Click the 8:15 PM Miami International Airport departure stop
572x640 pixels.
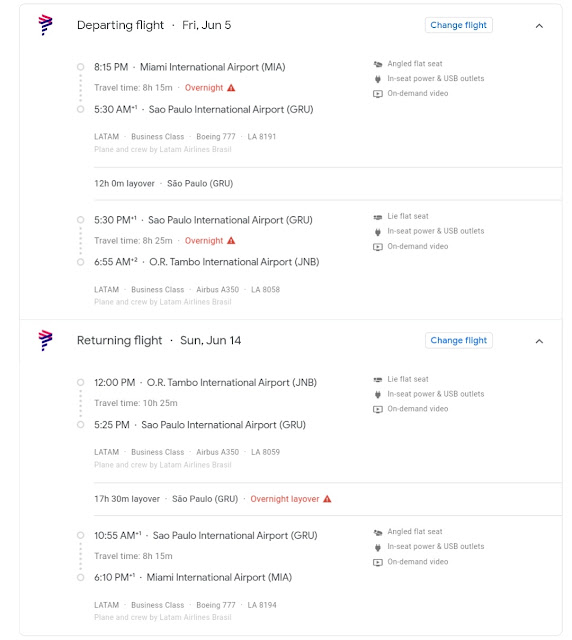click(x=189, y=67)
